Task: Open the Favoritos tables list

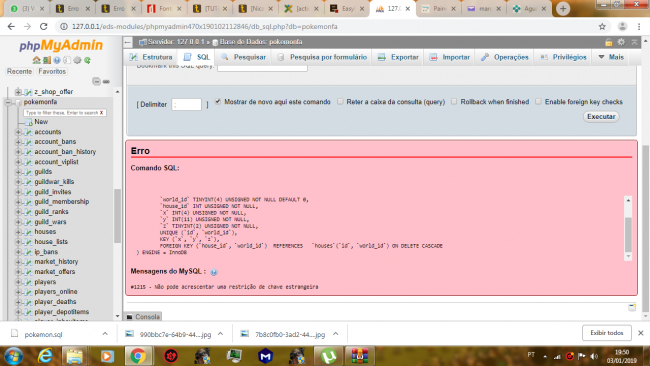Action: 52,71
